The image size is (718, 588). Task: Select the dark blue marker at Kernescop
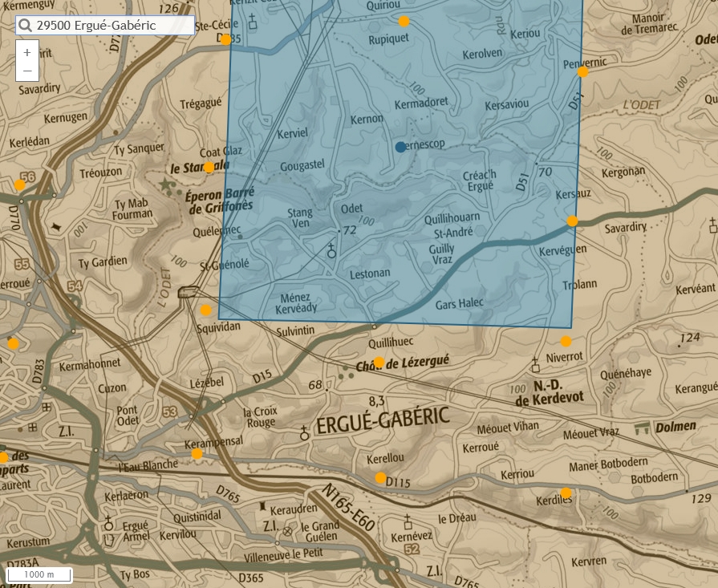click(400, 147)
